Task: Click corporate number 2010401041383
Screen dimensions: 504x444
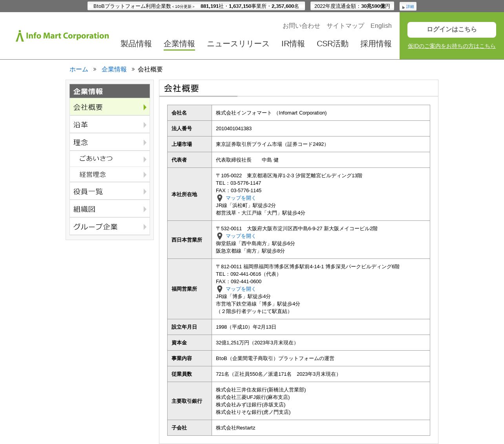Action: (234, 129)
